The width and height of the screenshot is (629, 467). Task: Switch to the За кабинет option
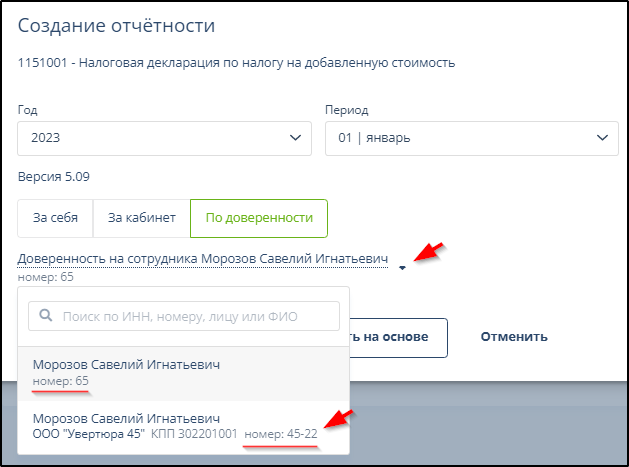(x=141, y=217)
